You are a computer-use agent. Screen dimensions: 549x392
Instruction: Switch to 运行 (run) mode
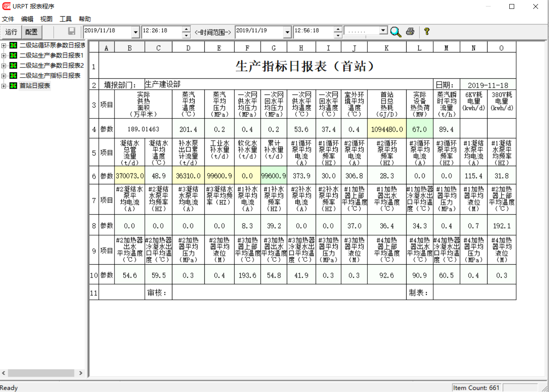(x=11, y=32)
